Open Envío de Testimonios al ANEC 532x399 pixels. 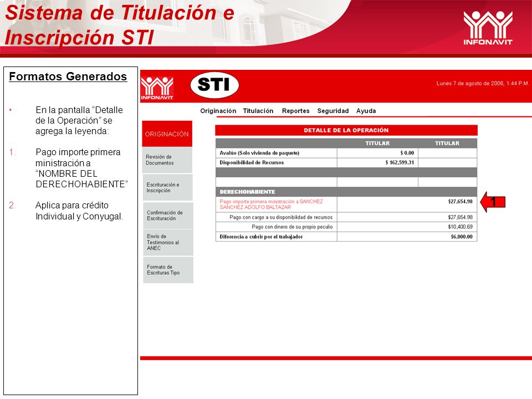[x=168, y=242]
